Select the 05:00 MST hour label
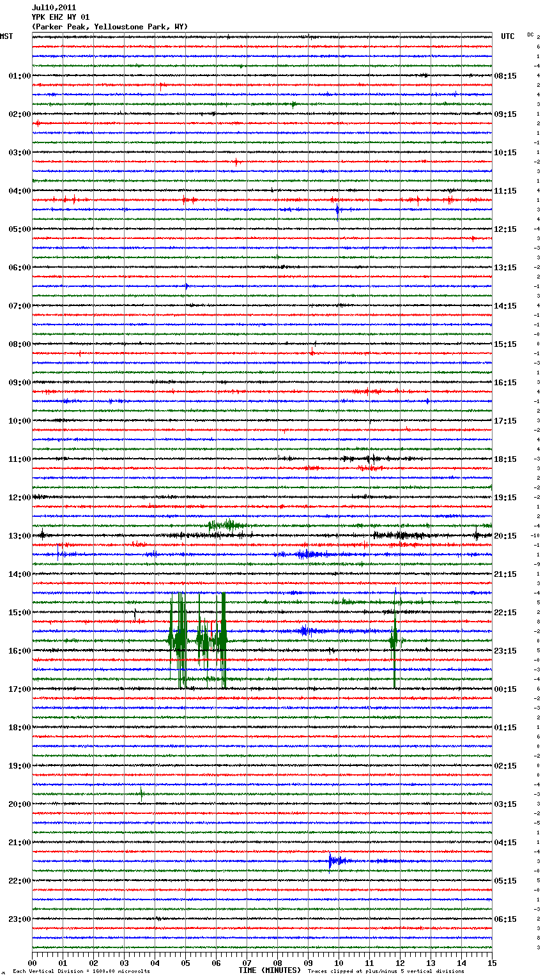This screenshot has width=543, height=980. point(20,229)
